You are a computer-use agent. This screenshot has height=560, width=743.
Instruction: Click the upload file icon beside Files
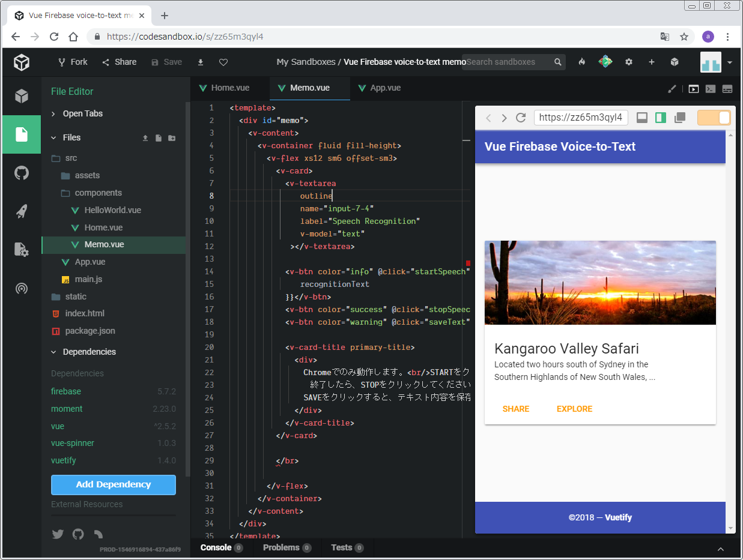point(145,138)
